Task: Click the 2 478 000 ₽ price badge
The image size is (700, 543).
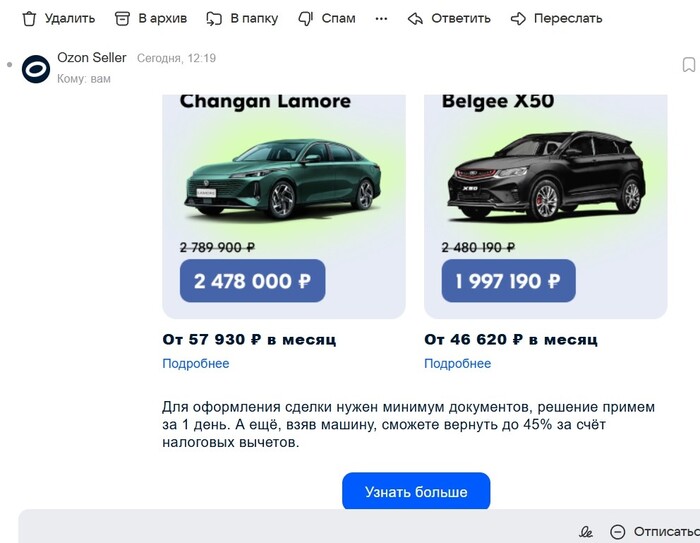Action: click(253, 281)
